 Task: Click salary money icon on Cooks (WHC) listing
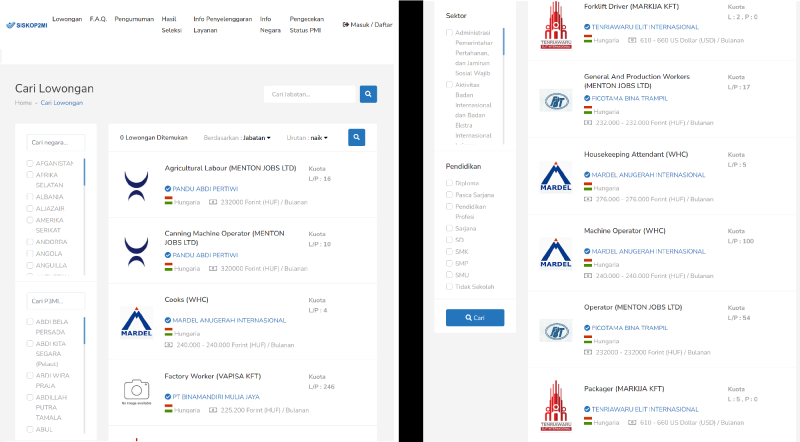coord(168,345)
